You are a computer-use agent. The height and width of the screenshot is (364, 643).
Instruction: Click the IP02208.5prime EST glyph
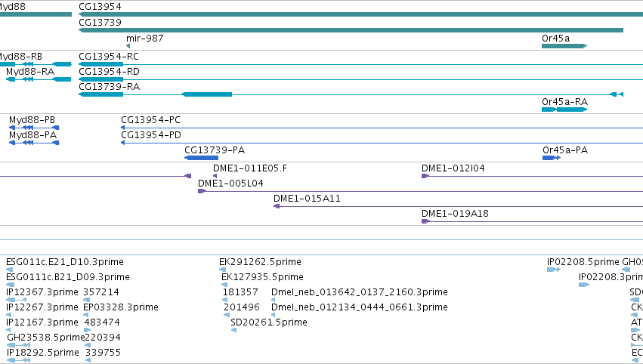click(x=554, y=270)
